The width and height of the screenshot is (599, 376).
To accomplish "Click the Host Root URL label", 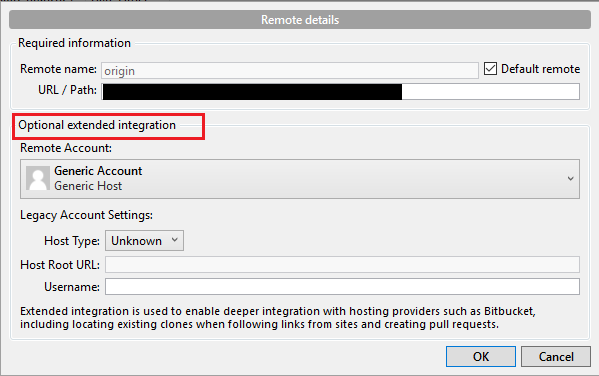I will point(60,265).
